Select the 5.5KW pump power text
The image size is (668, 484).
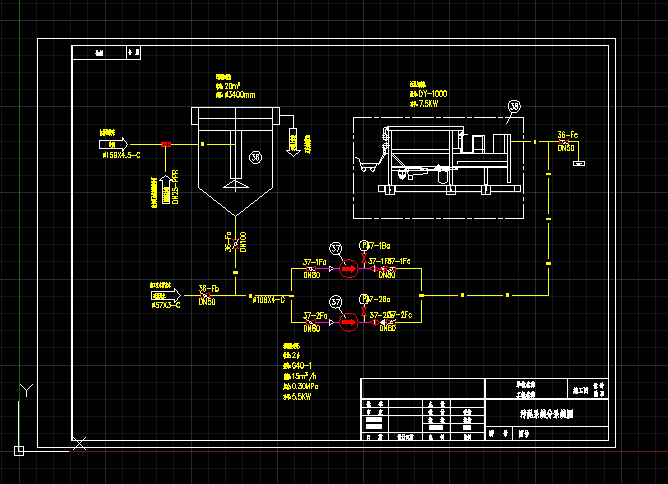[301, 397]
